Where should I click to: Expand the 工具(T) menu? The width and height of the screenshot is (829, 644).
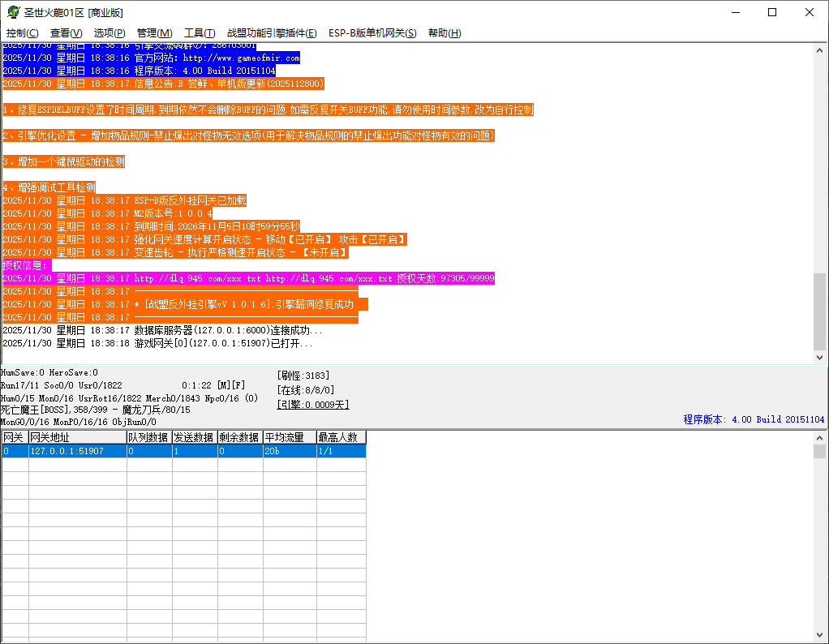click(x=200, y=33)
